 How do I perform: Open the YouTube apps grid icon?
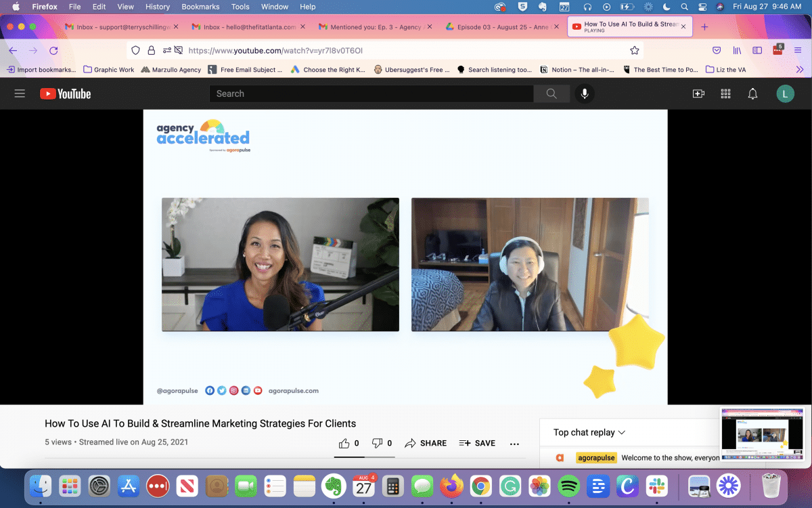[725, 93]
